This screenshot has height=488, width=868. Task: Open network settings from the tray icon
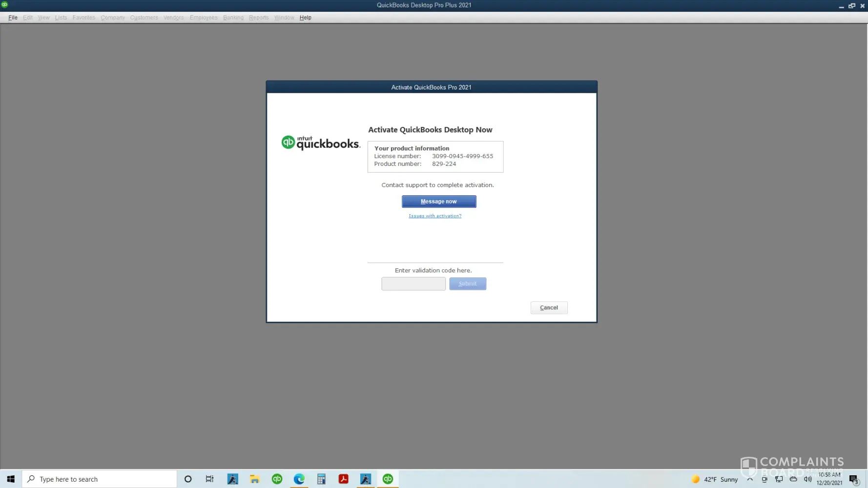click(x=779, y=479)
